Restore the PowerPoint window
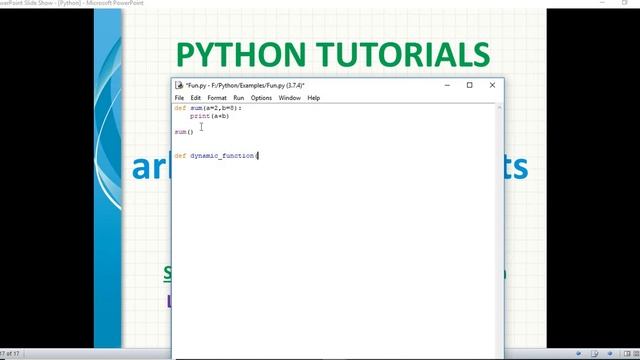This screenshot has width=640, height=360. pyautogui.click(x=624, y=3)
